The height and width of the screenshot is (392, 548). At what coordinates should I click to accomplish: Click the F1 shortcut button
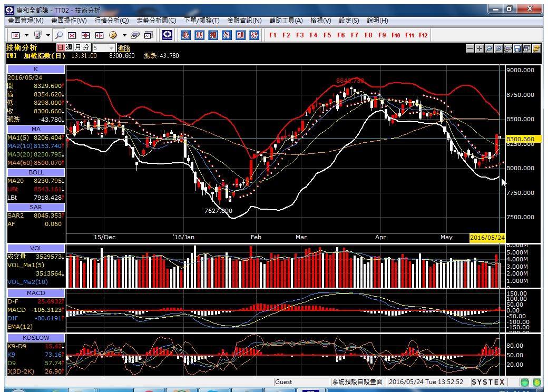[273, 35]
